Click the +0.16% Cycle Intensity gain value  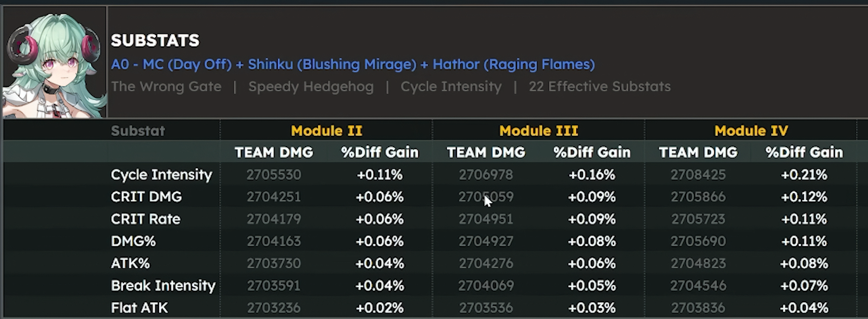click(x=592, y=175)
